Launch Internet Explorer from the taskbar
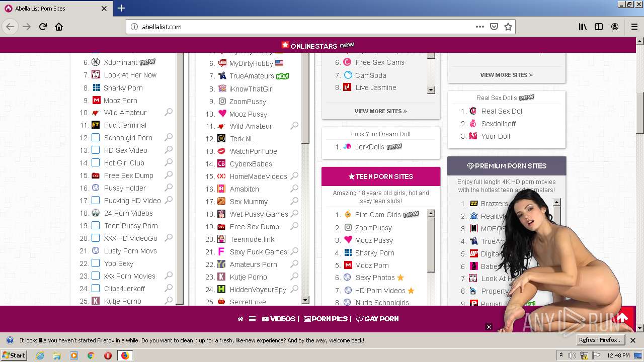 coord(40,355)
